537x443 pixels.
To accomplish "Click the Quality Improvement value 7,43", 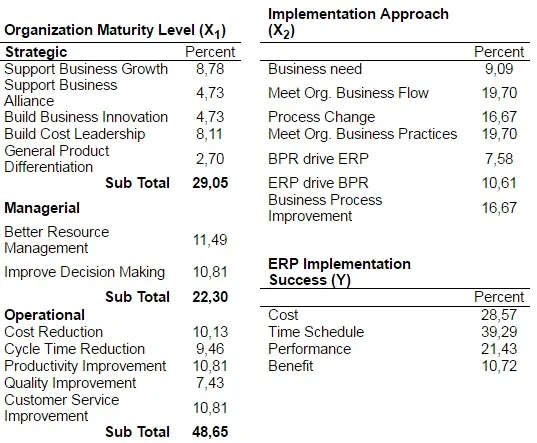I will click(x=210, y=383).
